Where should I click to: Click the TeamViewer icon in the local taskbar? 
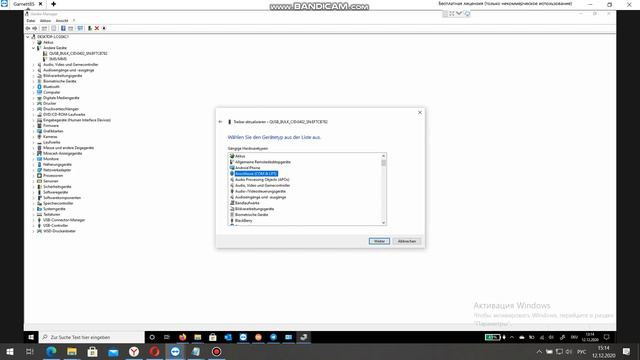pos(175,351)
